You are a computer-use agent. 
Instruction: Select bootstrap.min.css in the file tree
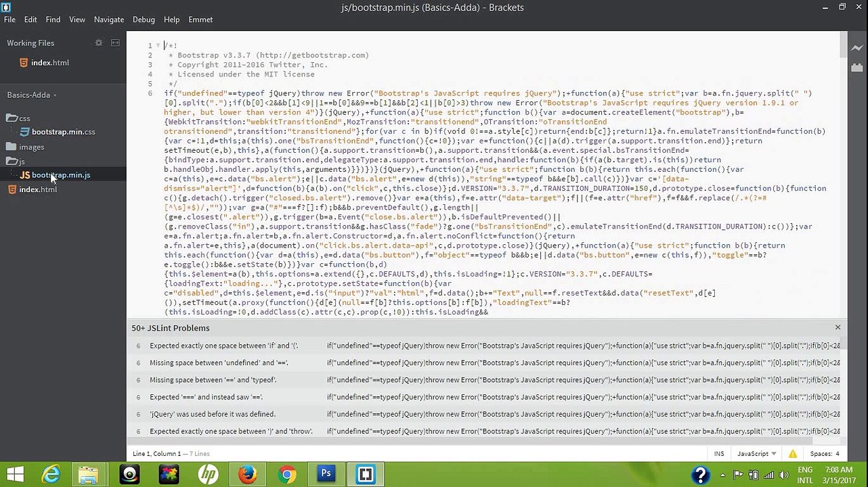click(63, 132)
